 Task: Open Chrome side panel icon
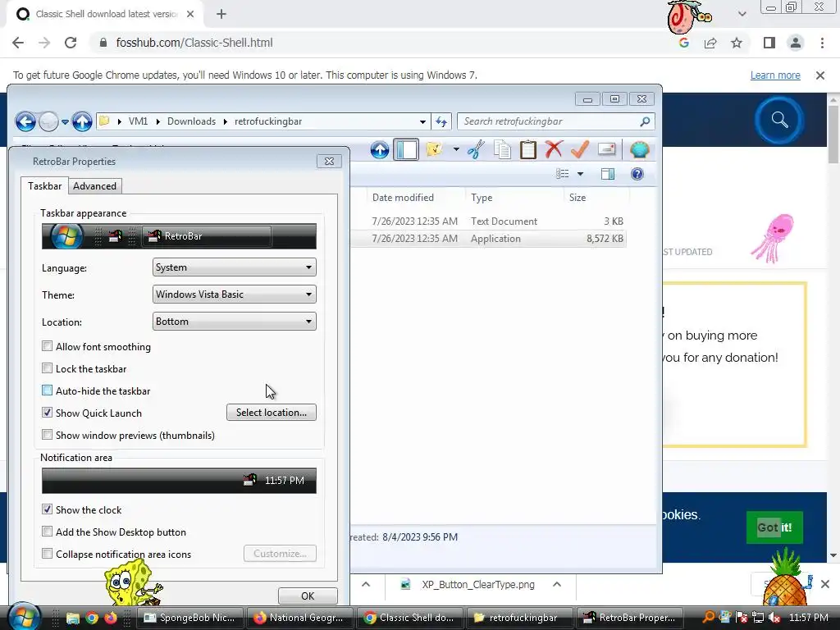tap(769, 43)
